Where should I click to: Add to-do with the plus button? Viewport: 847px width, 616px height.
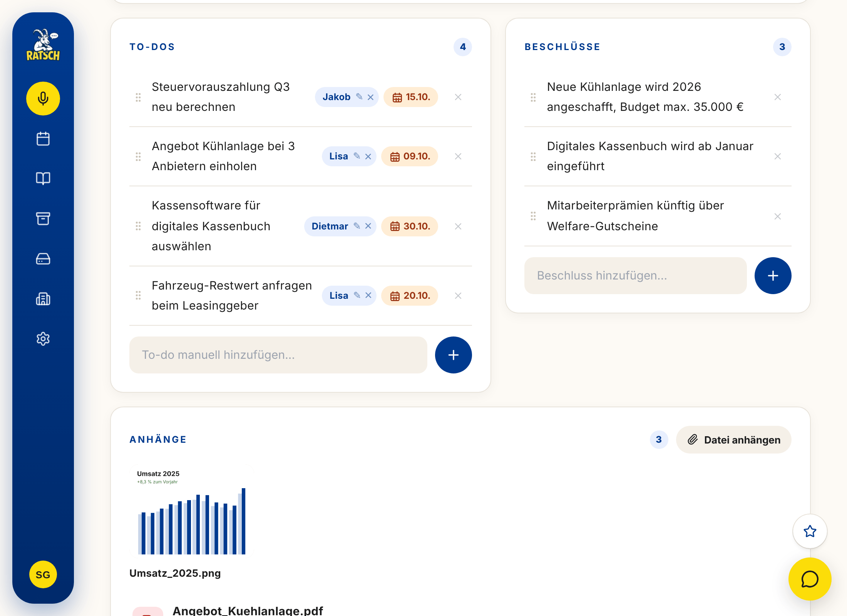(454, 355)
